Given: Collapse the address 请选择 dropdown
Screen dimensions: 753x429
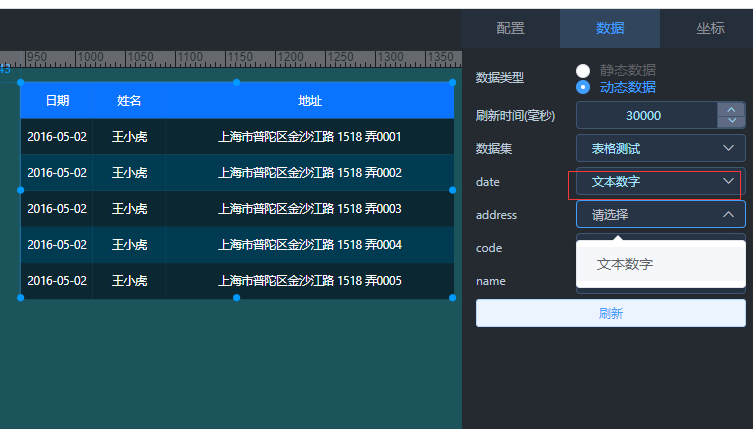Looking at the screenshot, I should (660, 214).
